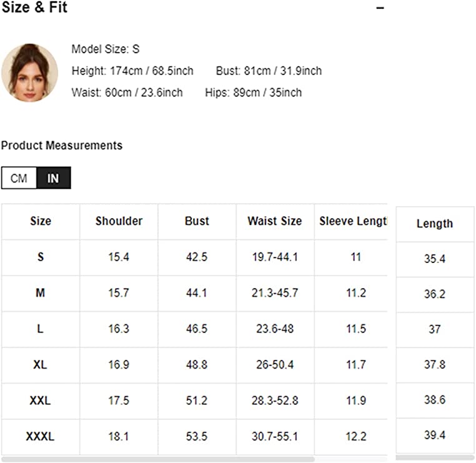The height and width of the screenshot is (463, 476).
Task: Select the S size row label
Action: coord(41,257)
